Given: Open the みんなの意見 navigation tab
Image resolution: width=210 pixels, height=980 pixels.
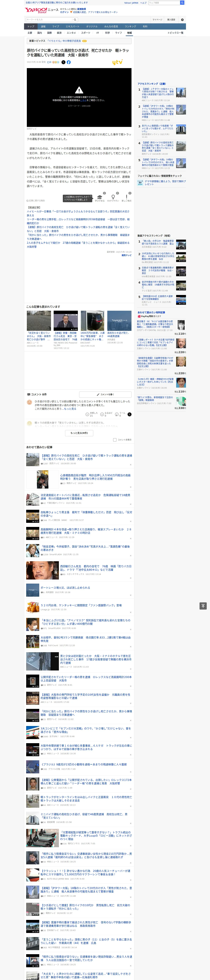Looking at the screenshot, I should pyautogui.click(x=111, y=27).
